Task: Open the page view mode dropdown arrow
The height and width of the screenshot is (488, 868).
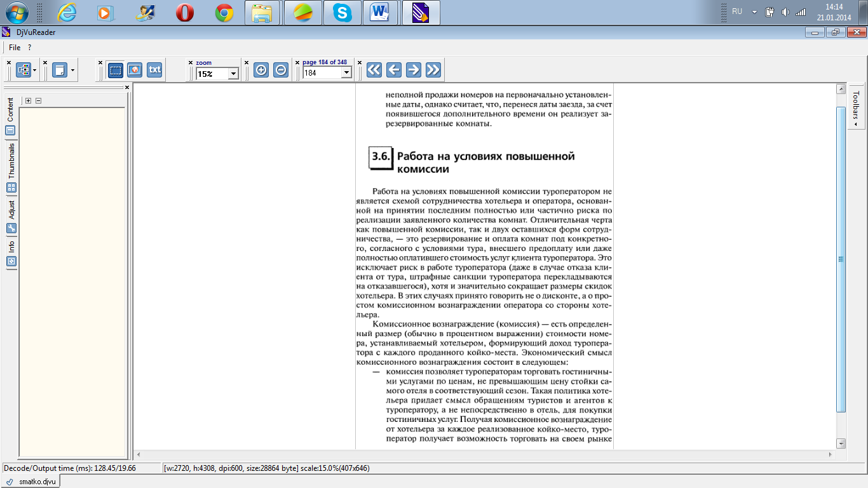Action: click(x=72, y=70)
